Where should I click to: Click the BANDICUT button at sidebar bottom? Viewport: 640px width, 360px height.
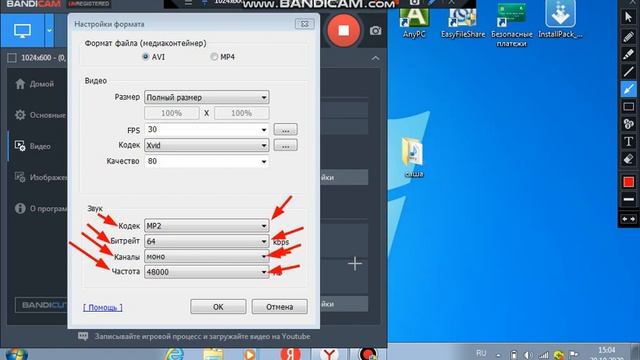41,305
